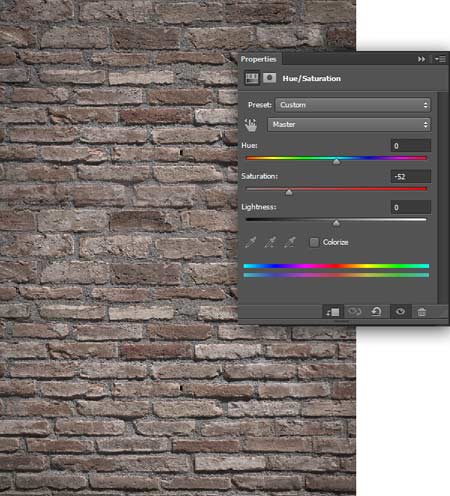Select the layer mask icon
Image resolution: width=450 pixels, height=496 pixels.
point(270,78)
